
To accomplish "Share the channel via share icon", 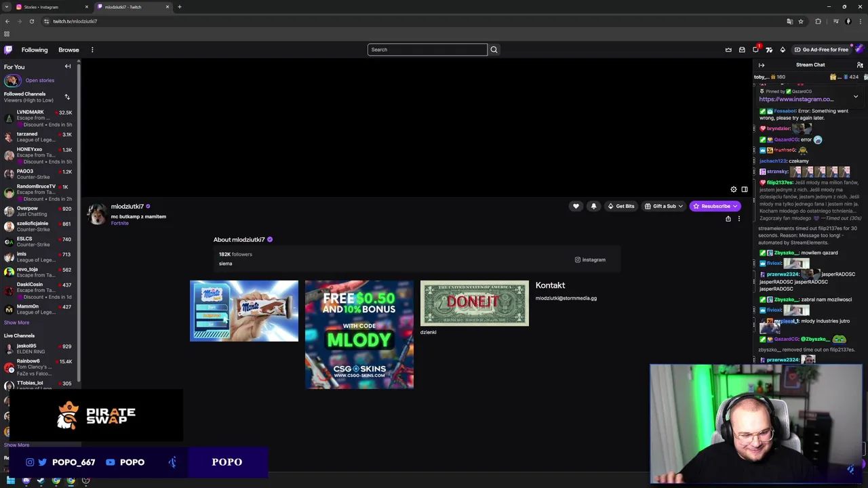I will coord(728,219).
